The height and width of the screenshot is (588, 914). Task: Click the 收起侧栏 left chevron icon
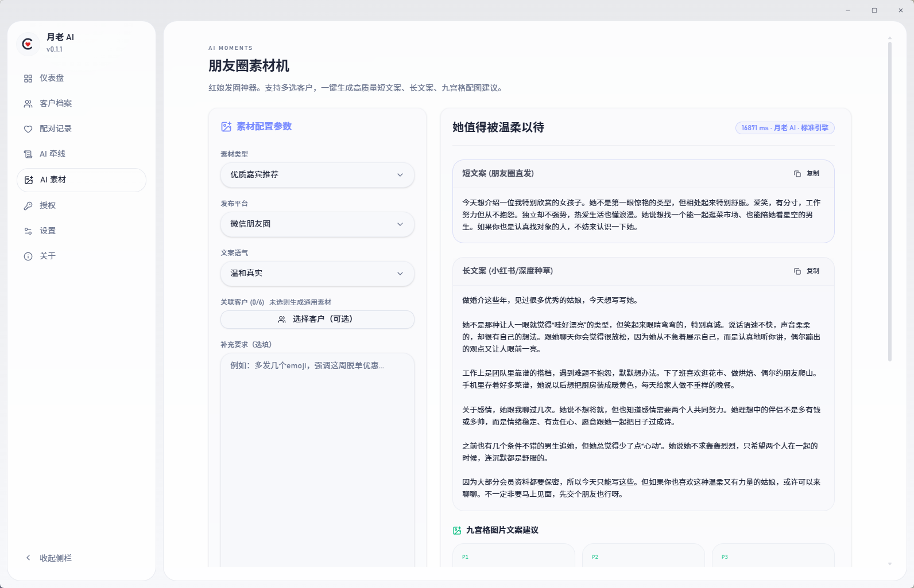coord(28,558)
